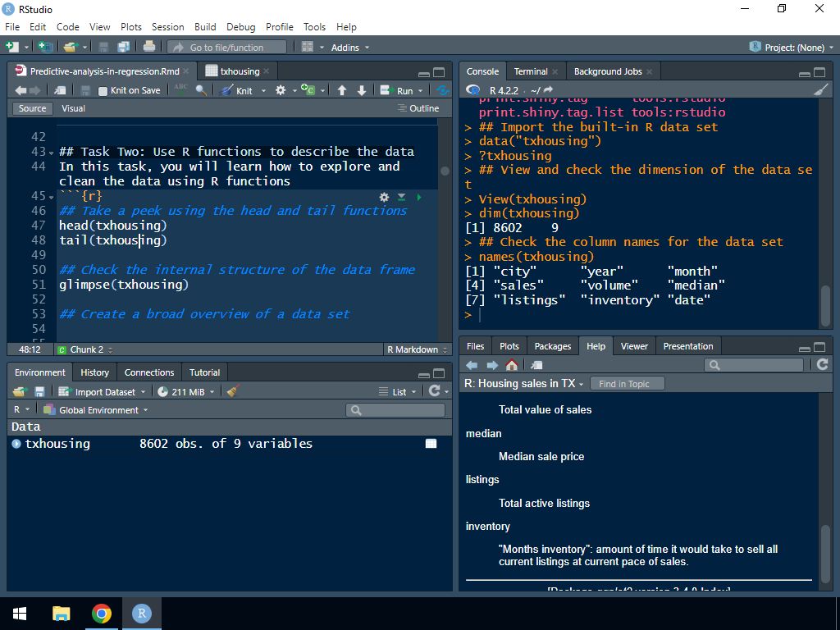Toggle the document Outline pane
Viewport: 840px width, 630px height.
[418, 108]
